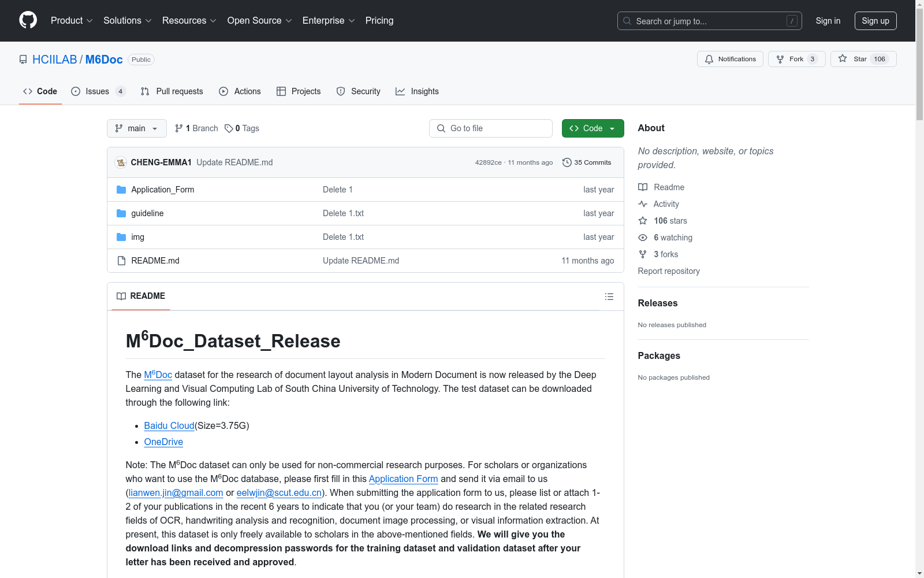Expand the Solutions menu
924x578 pixels.
128,21
